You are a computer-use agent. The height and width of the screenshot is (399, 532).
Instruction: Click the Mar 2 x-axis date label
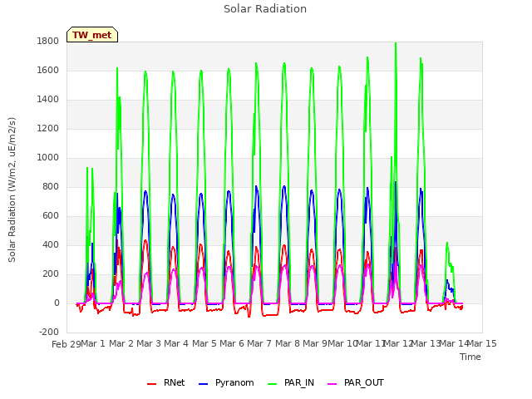pos(121,343)
